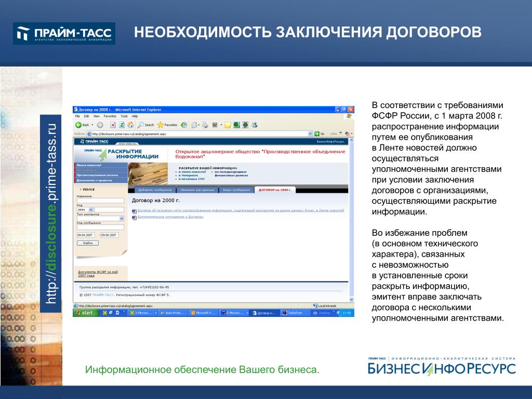Click БизнесИнфоРесурс logo at slide bottom

click(x=442, y=366)
